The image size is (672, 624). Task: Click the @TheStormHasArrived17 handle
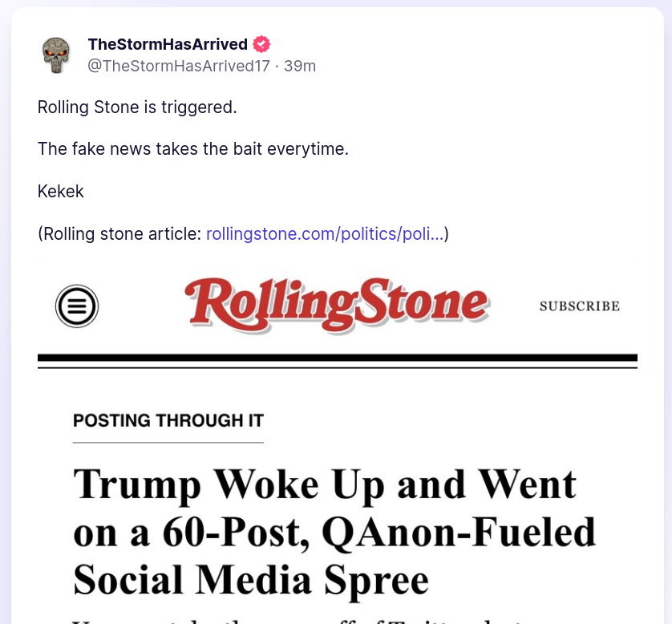(x=178, y=66)
